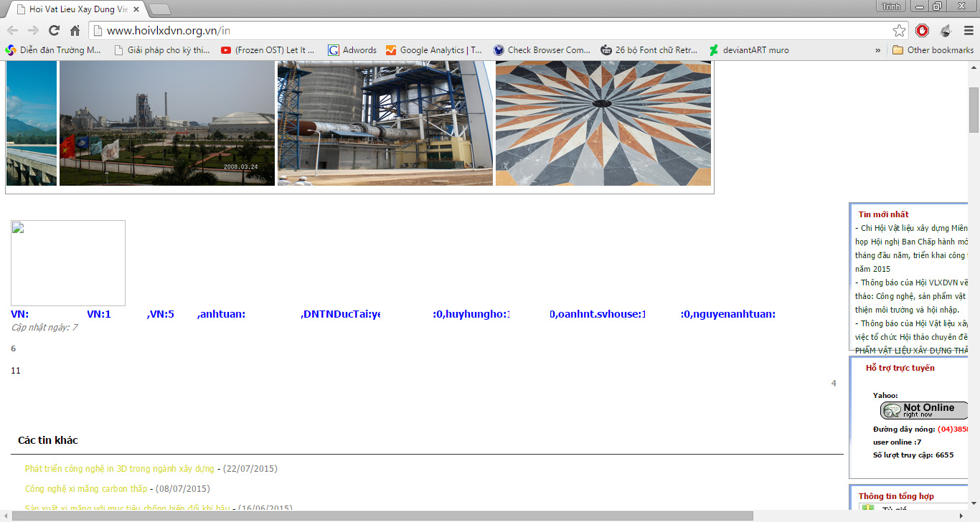
Task: Click the browser Back arrow
Action: 12,30
